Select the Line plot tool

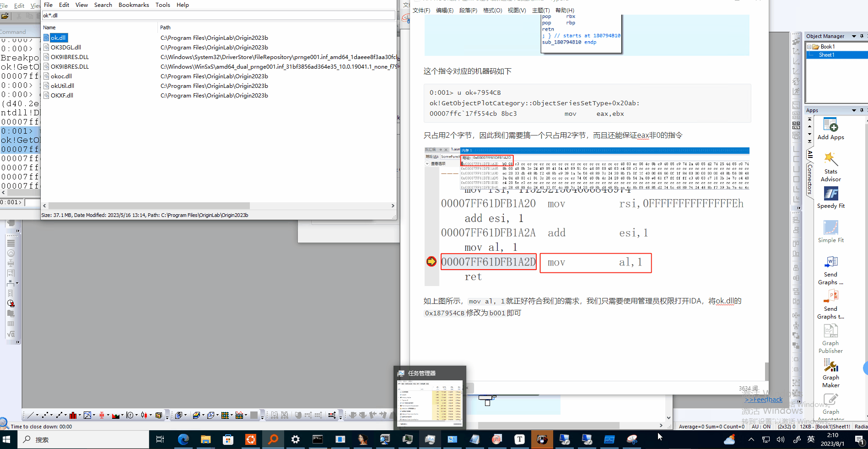click(x=31, y=415)
